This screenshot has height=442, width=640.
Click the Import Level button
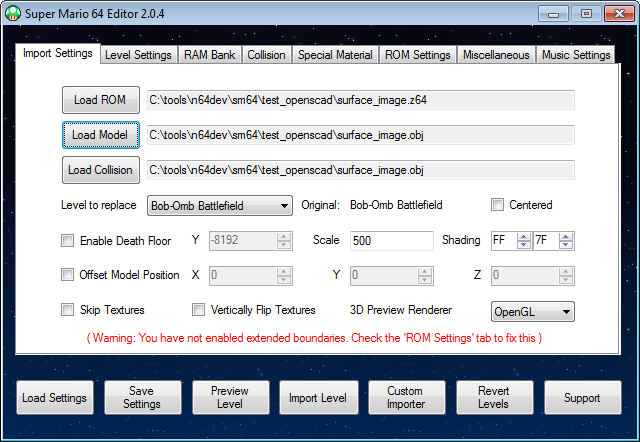pyautogui.click(x=317, y=398)
